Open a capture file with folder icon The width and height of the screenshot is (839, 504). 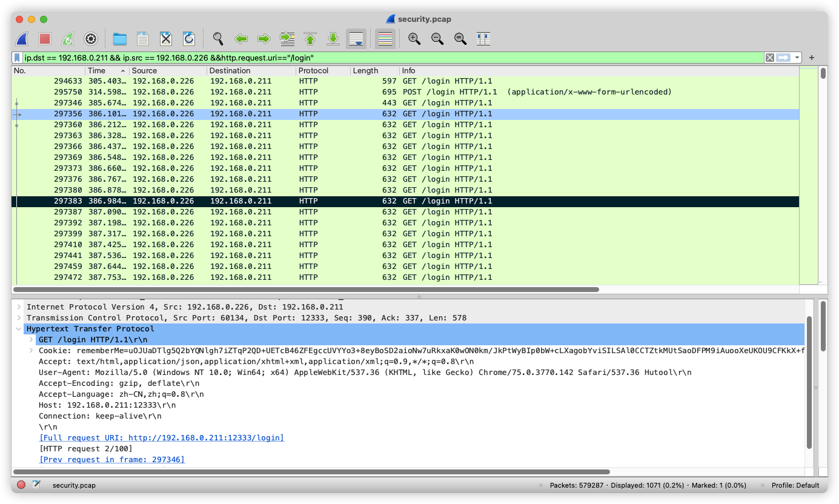120,39
